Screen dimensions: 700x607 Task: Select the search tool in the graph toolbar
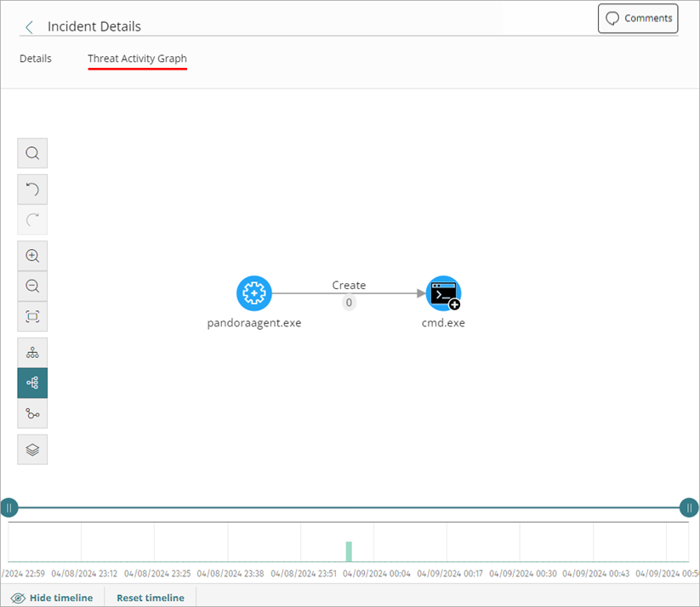point(32,153)
